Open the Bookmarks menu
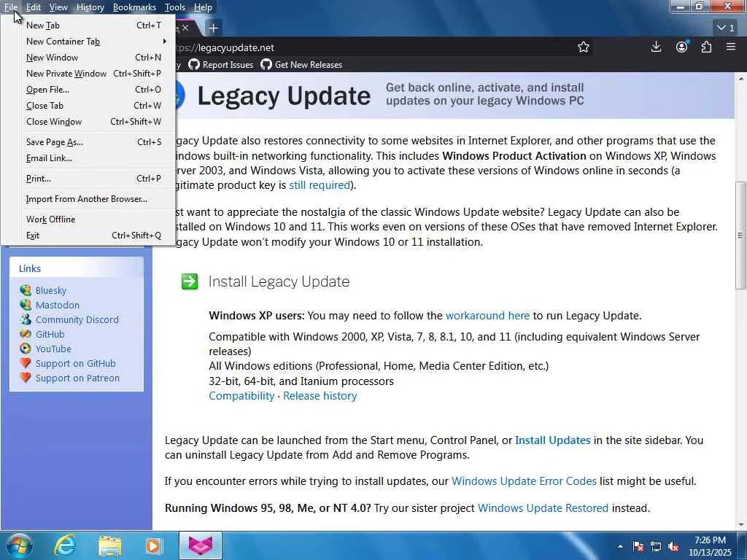 point(134,7)
